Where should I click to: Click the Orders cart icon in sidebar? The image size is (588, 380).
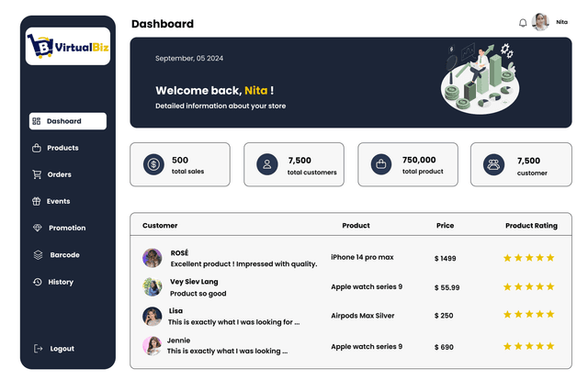pos(37,174)
